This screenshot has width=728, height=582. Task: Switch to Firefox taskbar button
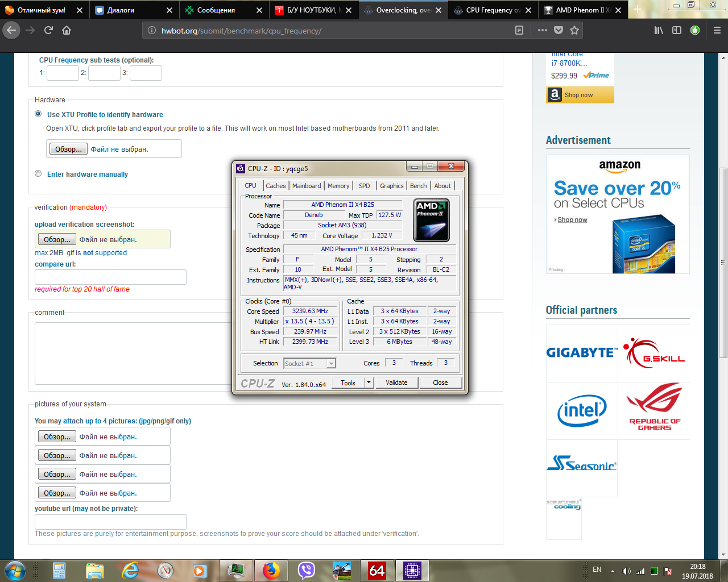(x=271, y=570)
